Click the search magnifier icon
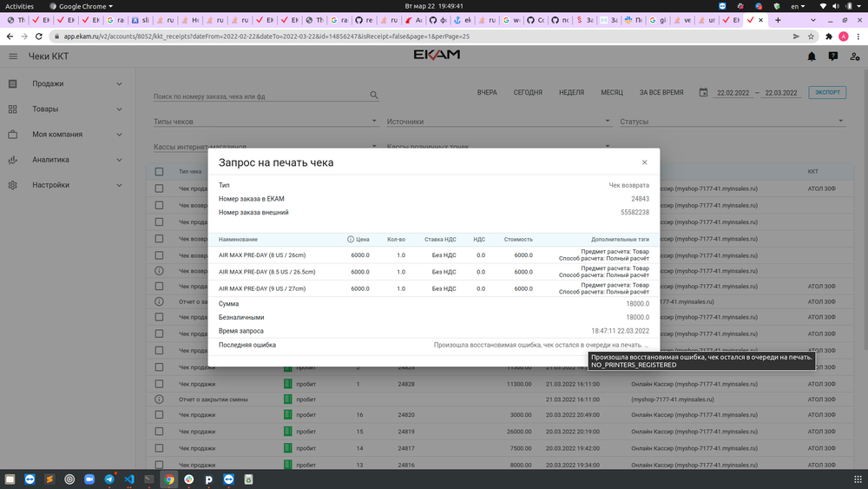Image resolution: width=868 pixels, height=489 pixels. (x=374, y=96)
